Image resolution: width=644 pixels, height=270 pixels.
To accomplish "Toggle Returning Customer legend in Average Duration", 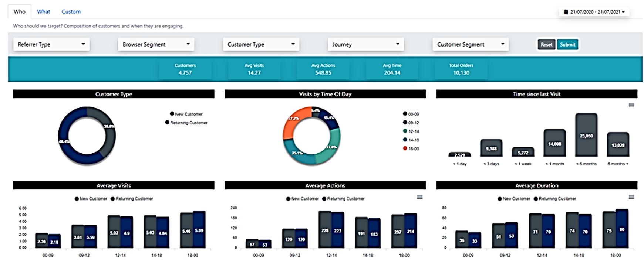I will click(555, 199).
